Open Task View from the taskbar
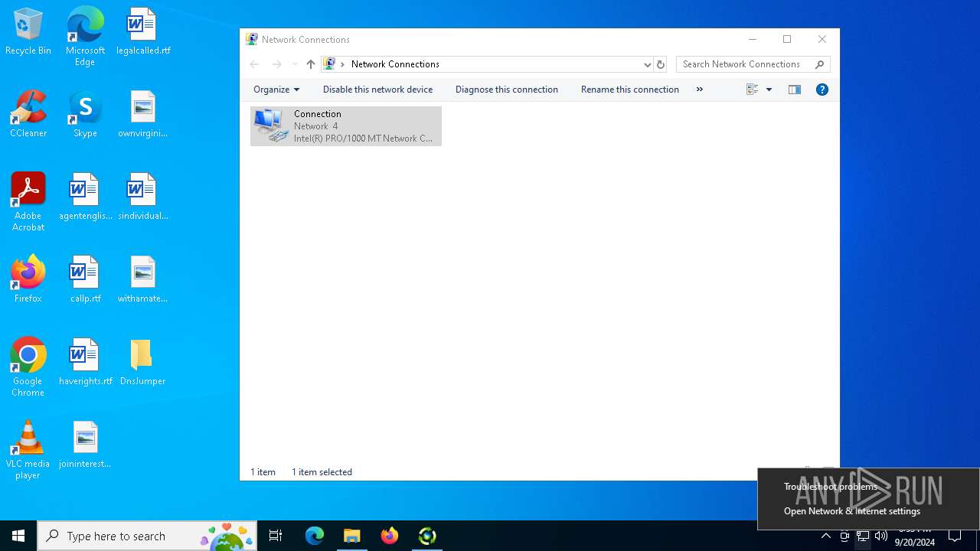Screen dimensions: 980x551 (276, 536)
